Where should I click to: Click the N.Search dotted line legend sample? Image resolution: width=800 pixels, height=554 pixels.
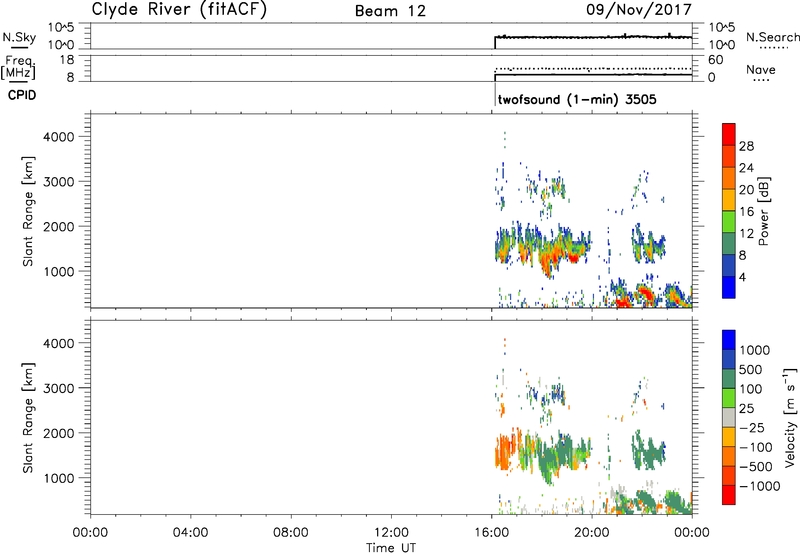click(x=773, y=48)
